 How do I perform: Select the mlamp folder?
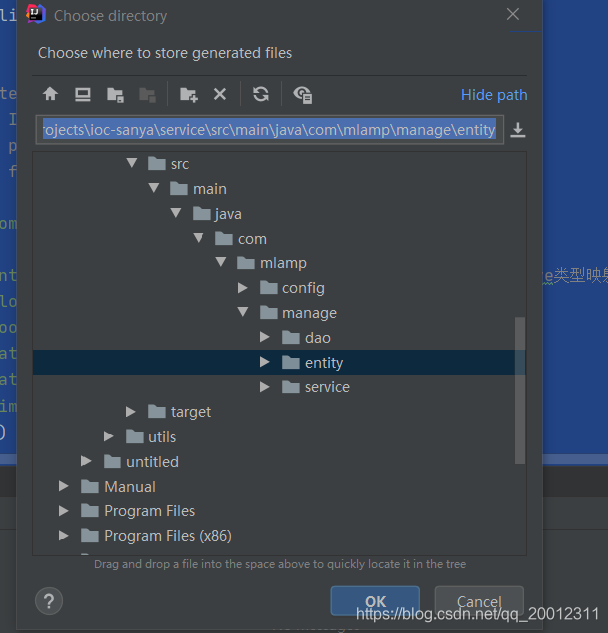point(272,263)
